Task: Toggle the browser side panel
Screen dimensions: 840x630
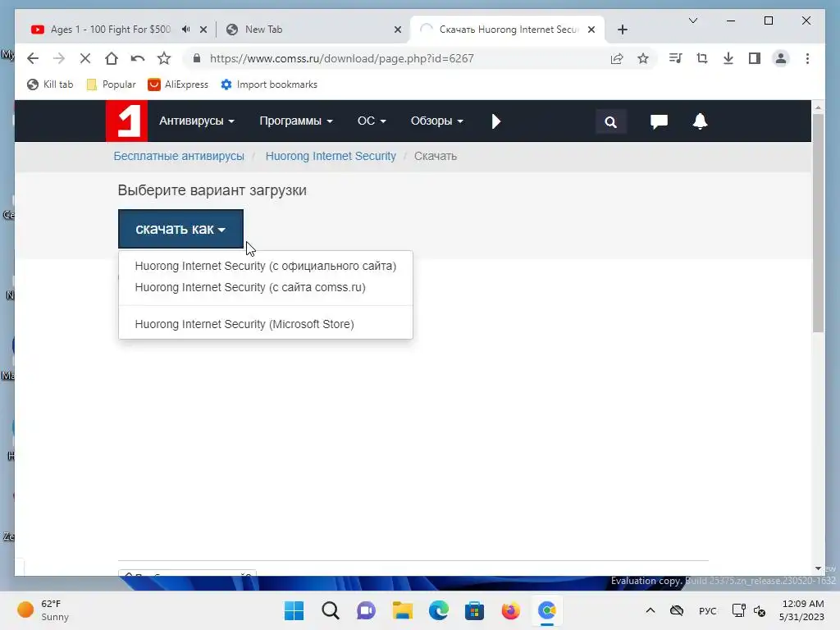Action: 755,58
